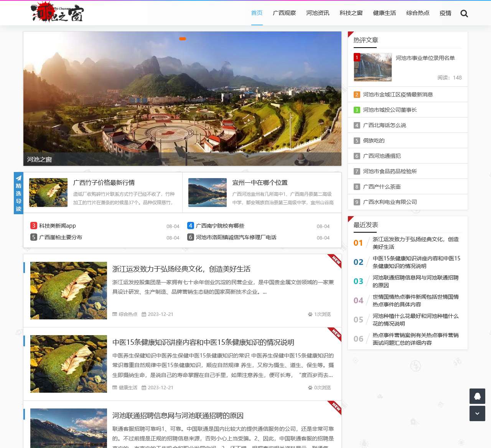491x448 pixels.
Task: Click the 1次浏览 view count
Action: click(320, 314)
